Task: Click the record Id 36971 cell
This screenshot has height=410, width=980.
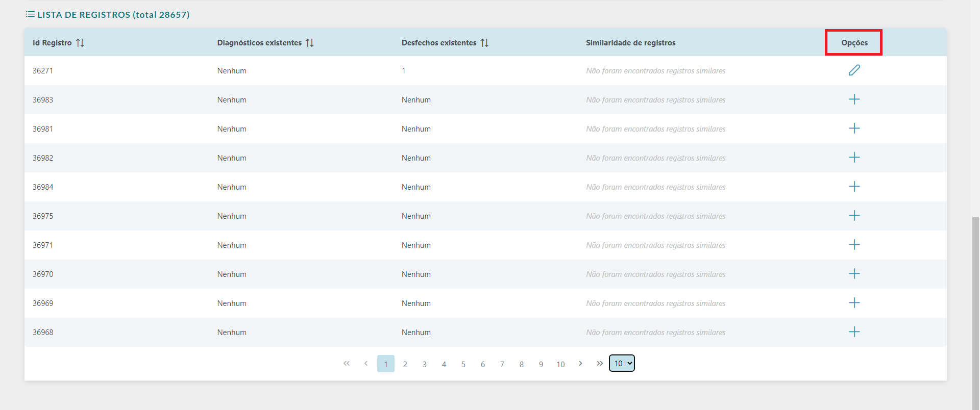Action: (x=43, y=245)
